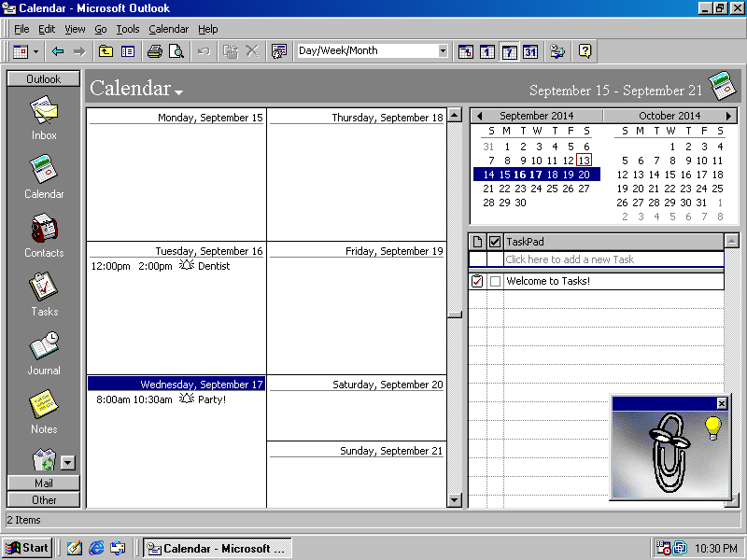Click the Forward arrow toolbar icon
The width and height of the screenshot is (747, 560).
point(79,51)
